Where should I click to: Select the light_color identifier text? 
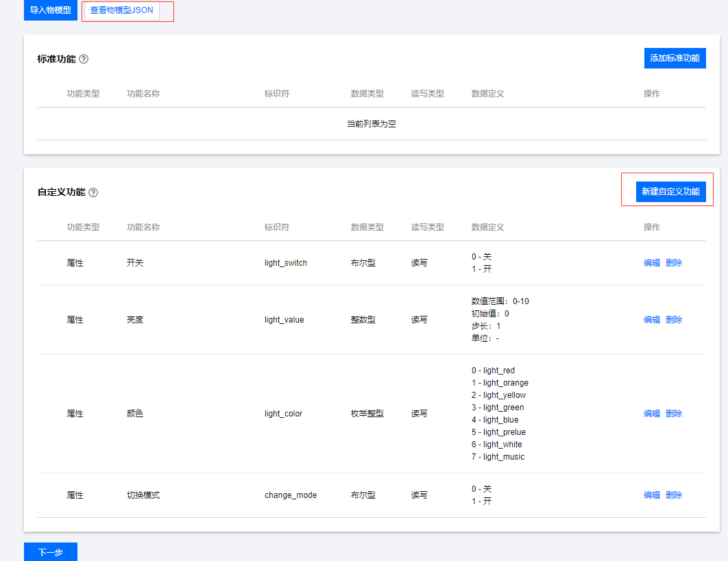pos(283,414)
